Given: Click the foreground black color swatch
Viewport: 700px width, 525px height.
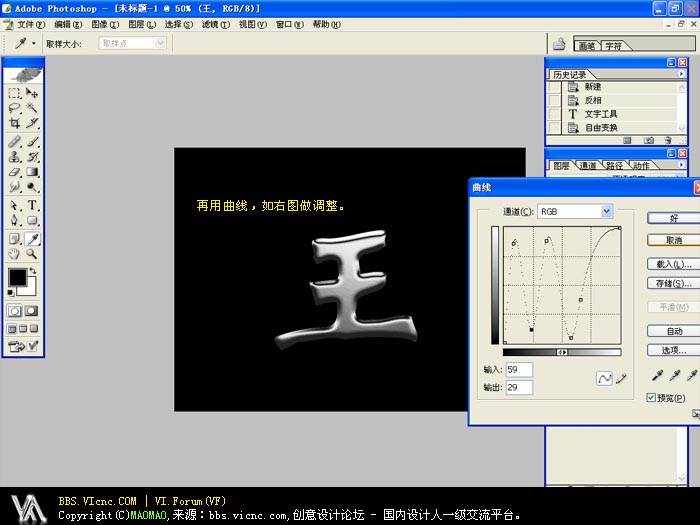Looking at the screenshot, I should (16, 277).
